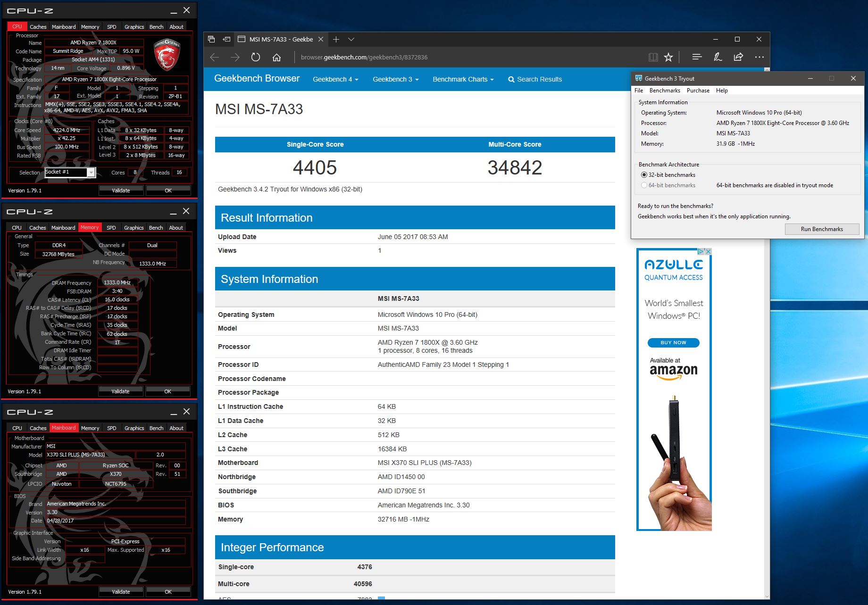Click Buy Now on Azulle ad
This screenshot has height=605, width=868.
[673, 342]
